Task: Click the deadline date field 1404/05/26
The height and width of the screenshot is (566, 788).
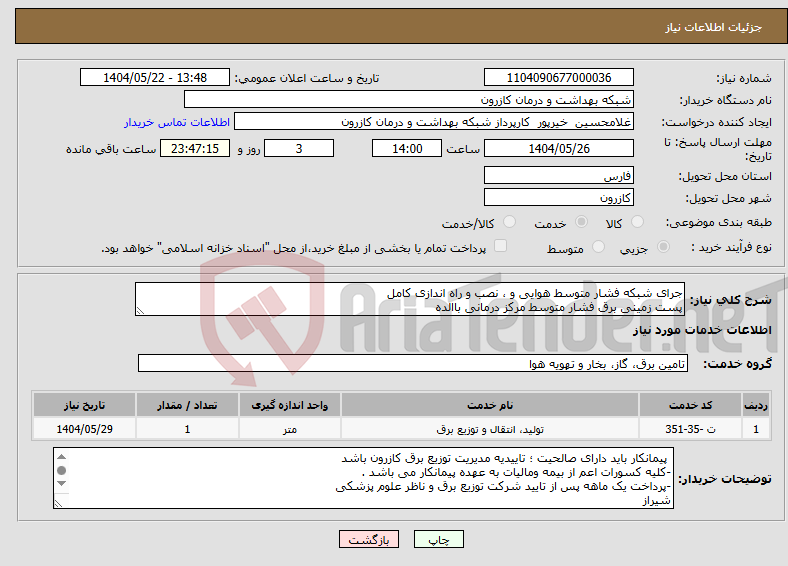Action: pyautogui.click(x=558, y=148)
